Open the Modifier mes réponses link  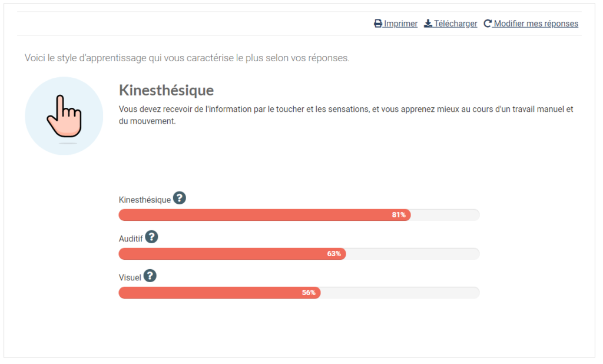536,24
